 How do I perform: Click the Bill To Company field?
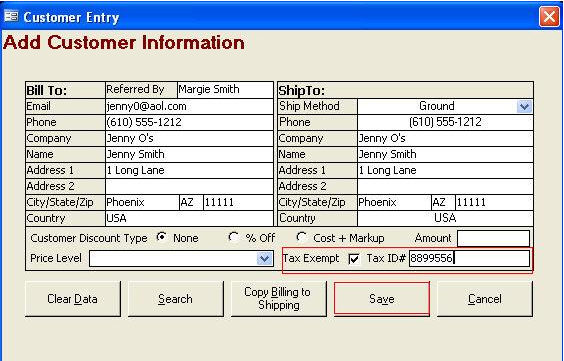[x=189, y=138]
